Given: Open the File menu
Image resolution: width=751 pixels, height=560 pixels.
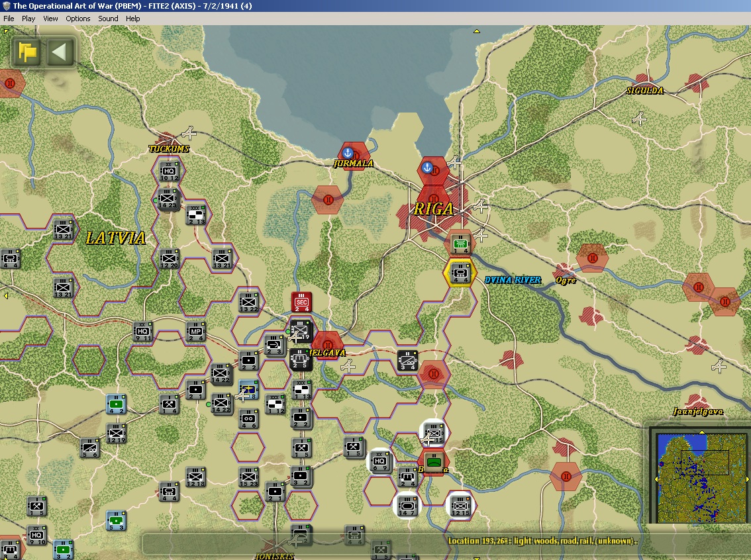Looking at the screenshot, I should pos(9,19).
